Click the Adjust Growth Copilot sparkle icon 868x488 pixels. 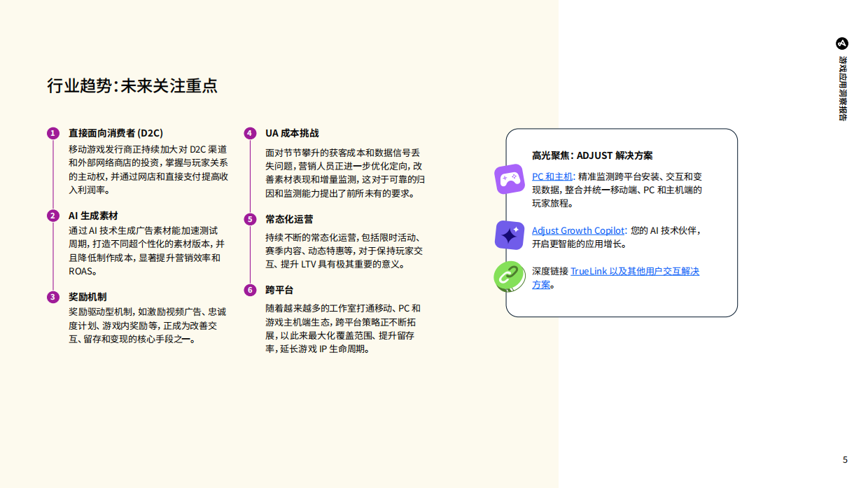[x=510, y=235]
